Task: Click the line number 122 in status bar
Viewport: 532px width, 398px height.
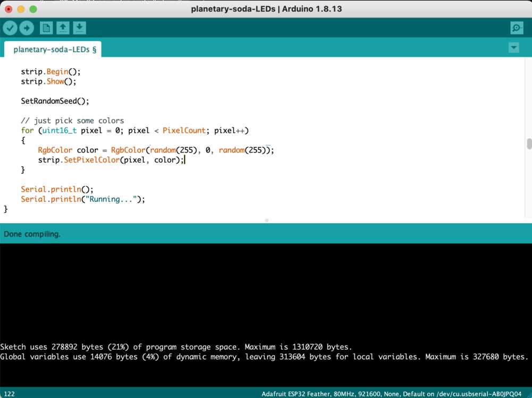Action: (x=9, y=394)
